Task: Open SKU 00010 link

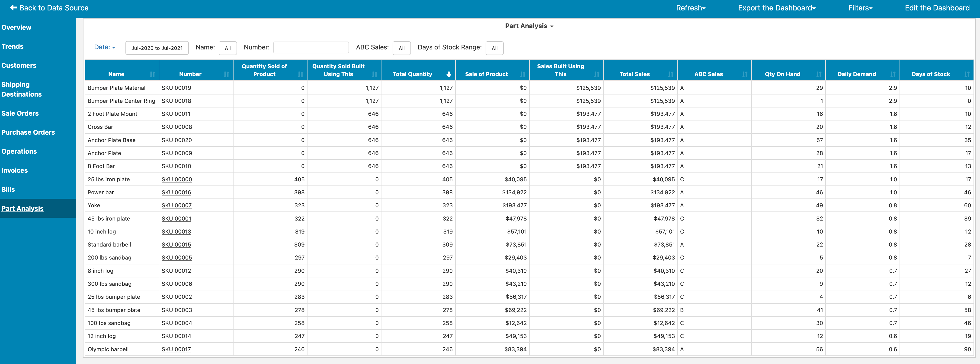Action: point(176,166)
